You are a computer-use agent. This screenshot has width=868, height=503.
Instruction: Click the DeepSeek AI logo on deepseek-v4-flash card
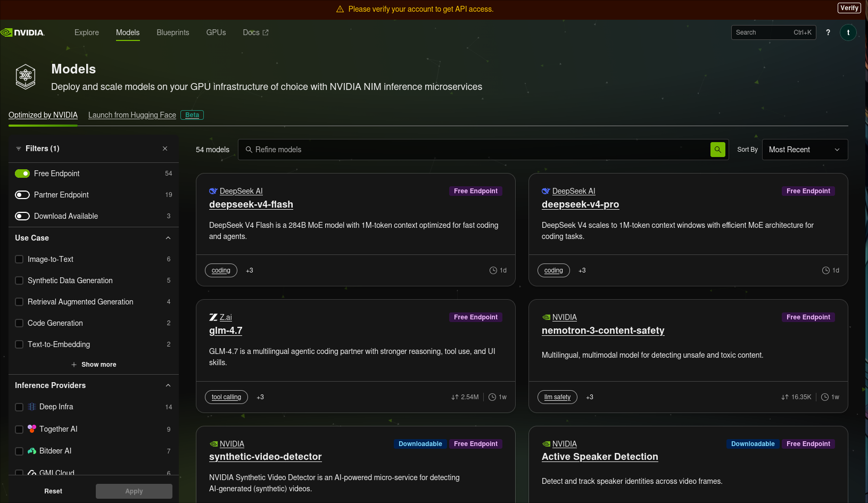[x=213, y=191]
